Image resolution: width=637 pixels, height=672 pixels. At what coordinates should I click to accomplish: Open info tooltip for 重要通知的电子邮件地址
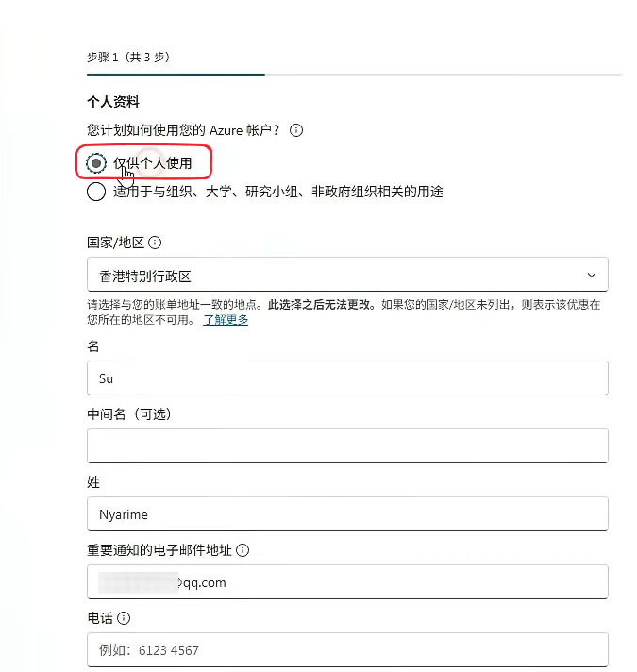pyautogui.click(x=243, y=550)
